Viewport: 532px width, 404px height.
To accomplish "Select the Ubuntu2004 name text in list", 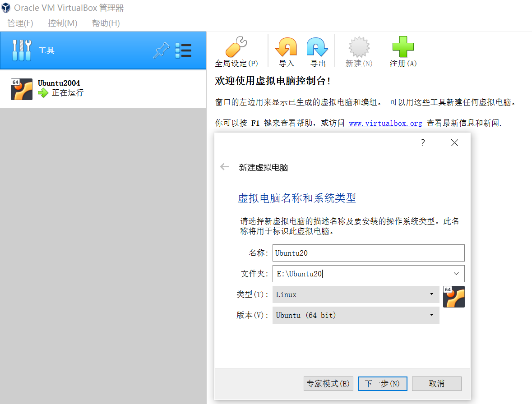I will click(x=59, y=83).
